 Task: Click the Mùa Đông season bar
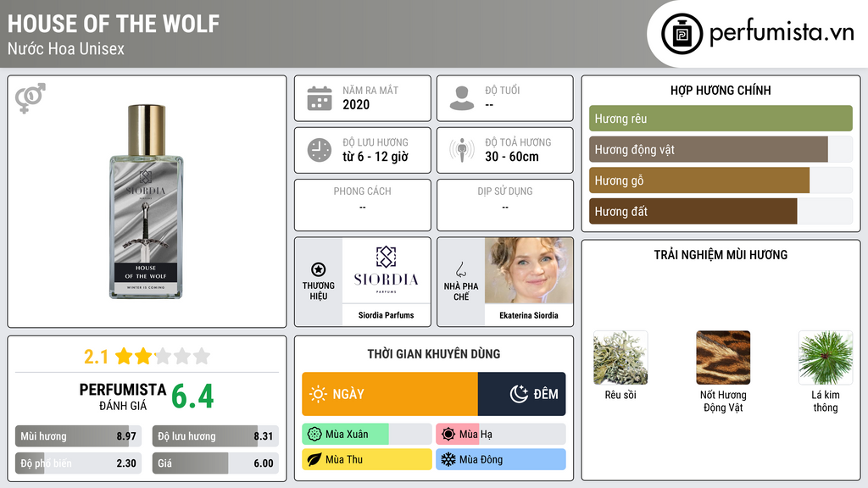pyautogui.click(x=500, y=460)
